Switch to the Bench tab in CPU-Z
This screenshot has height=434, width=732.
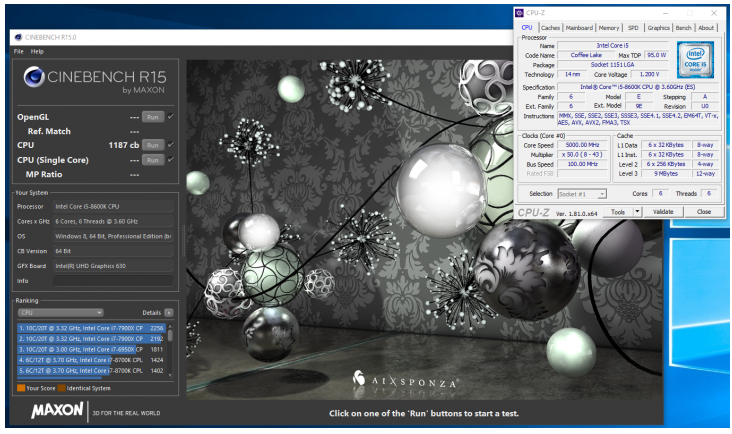pyautogui.click(x=683, y=28)
